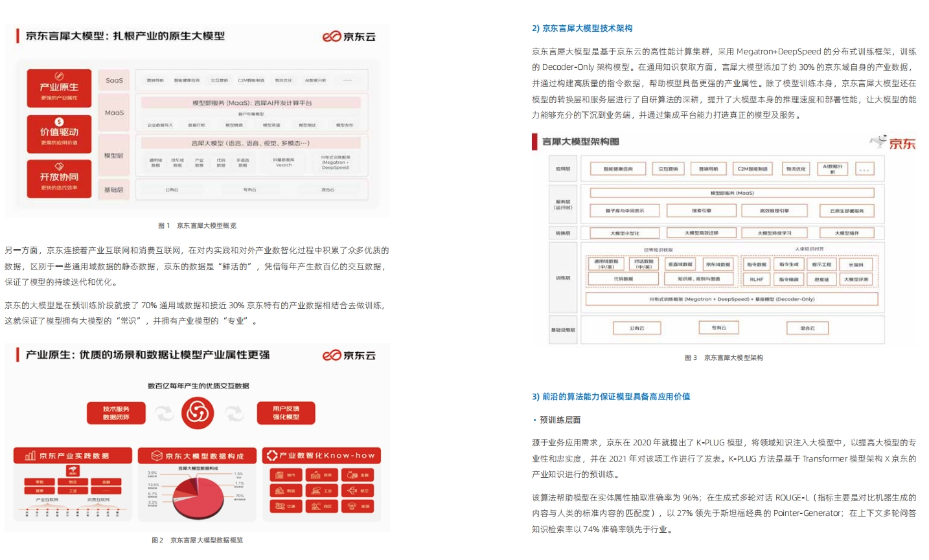Click the diamond icon beside 产业数智化Know-how
The width and height of the screenshot is (929, 560).
[272, 455]
